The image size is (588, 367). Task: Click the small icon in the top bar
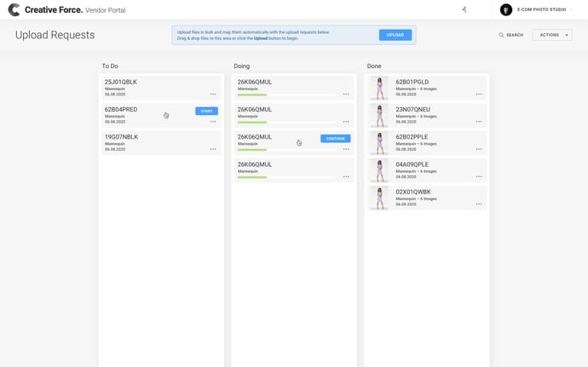coord(464,10)
